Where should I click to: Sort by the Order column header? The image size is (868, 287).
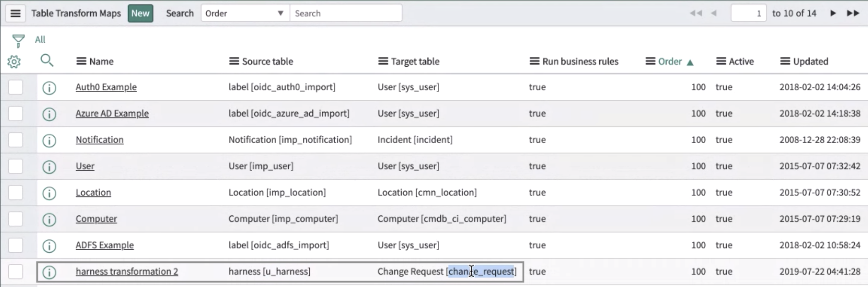[670, 61]
